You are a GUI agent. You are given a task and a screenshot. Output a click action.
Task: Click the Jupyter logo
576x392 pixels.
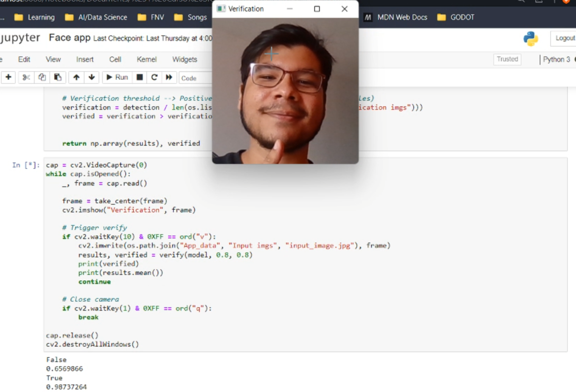tap(20, 38)
